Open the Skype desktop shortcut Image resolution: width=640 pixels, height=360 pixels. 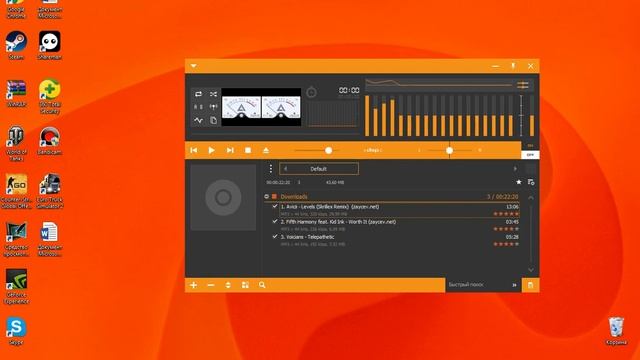coord(16,331)
